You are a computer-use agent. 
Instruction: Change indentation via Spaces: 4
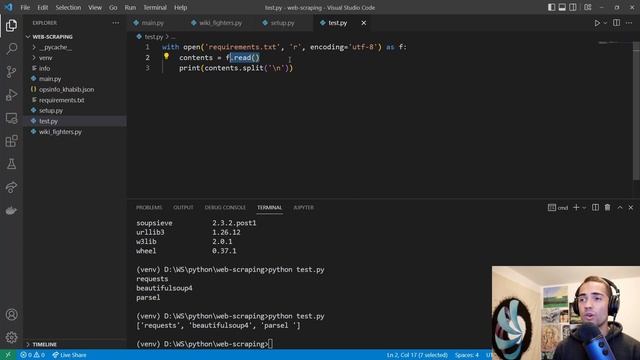467,355
